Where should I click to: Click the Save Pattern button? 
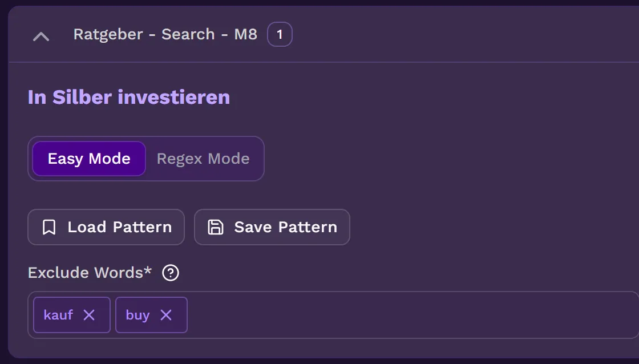pyautogui.click(x=272, y=227)
